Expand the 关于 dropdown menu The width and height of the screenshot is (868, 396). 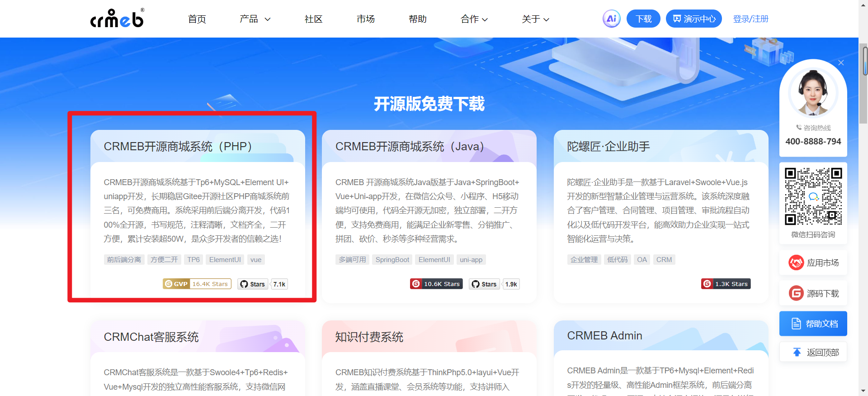[535, 19]
